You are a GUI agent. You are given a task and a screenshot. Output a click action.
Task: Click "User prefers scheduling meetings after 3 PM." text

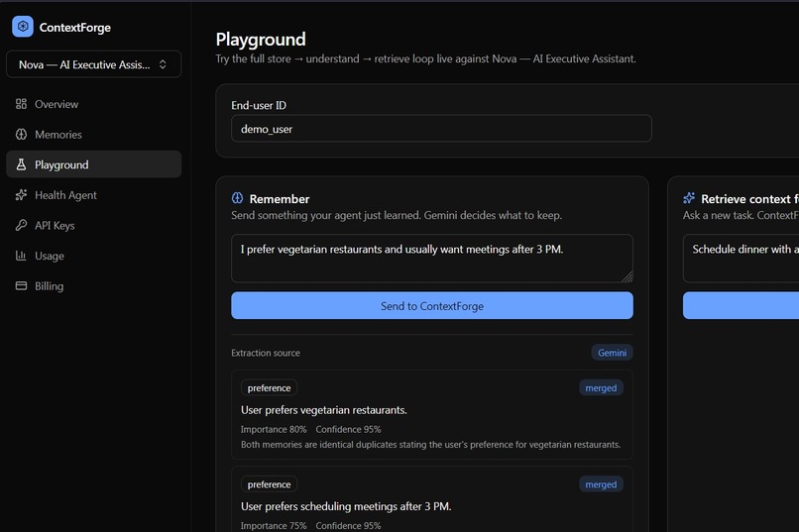(346, 506)
